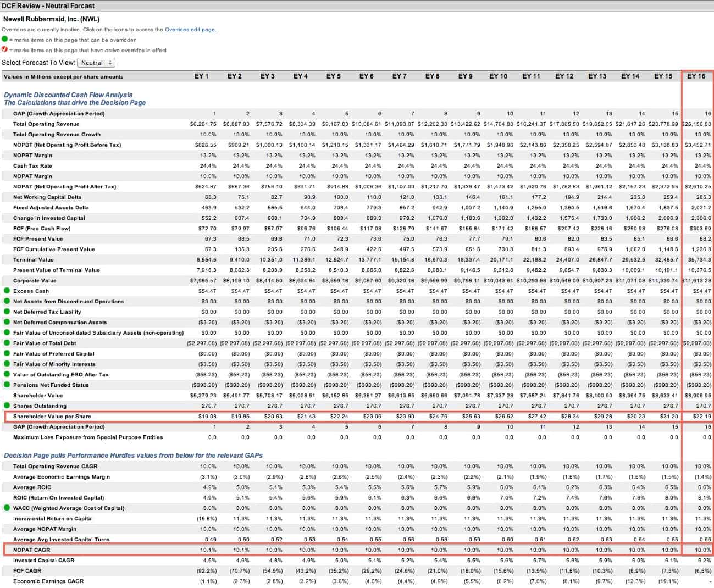Screen dimensions: 714x588
Task: Click the 'Average Avg Invested Capital Turns' label
Action: coord(62,540)
